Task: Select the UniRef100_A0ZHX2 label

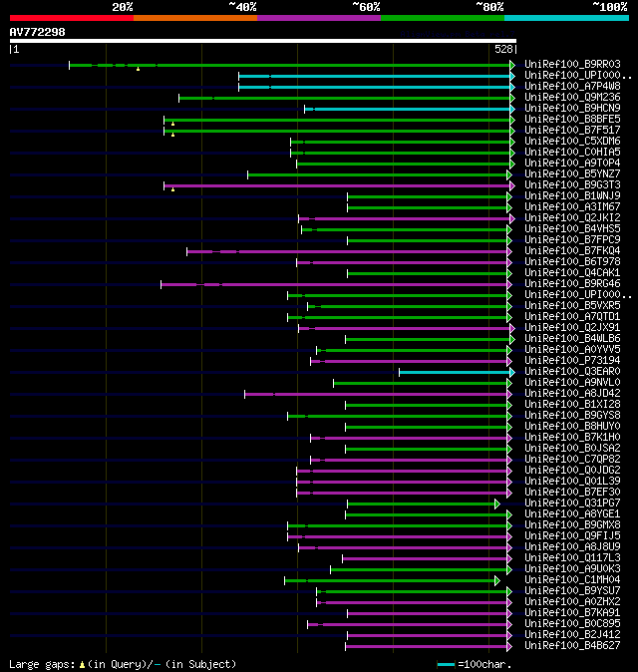Action: pos(572,602)
